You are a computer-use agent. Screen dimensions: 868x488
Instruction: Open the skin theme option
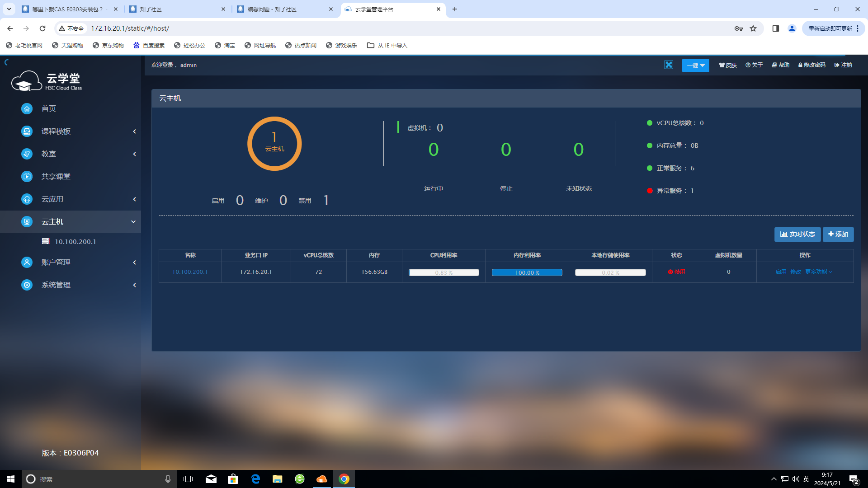click(728, 65)
